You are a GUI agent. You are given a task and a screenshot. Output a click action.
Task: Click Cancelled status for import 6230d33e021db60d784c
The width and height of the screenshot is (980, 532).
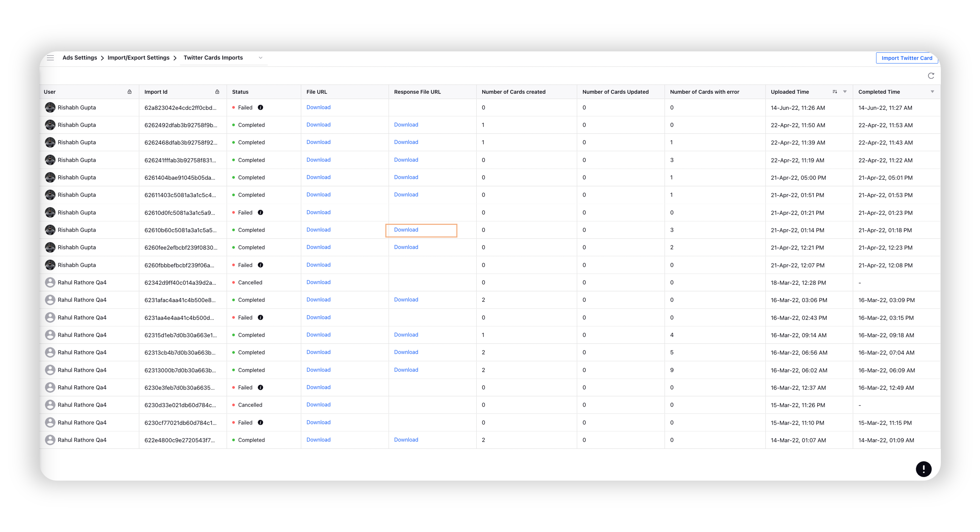pos(250,405)
